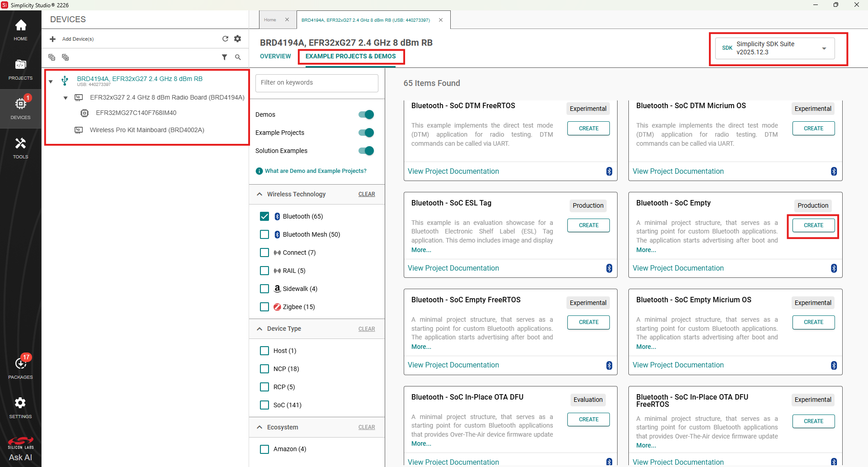This screenshot has width=868, height=467.
Task: Open the Tools sidebar view
Action: click(20, 148)
